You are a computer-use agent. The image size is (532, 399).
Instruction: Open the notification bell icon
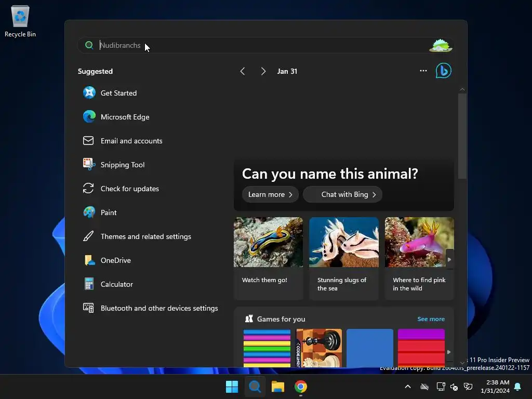click(518, 387)
